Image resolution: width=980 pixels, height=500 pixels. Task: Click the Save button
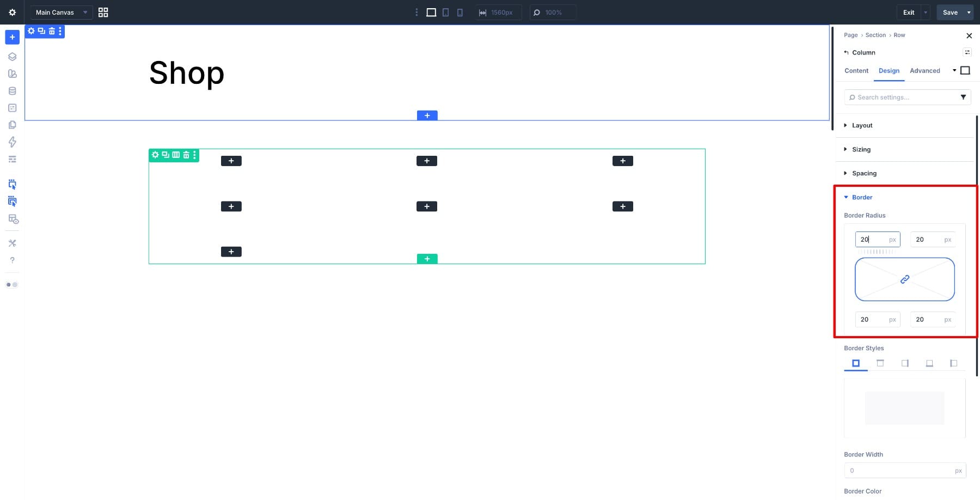pos(950,13)
